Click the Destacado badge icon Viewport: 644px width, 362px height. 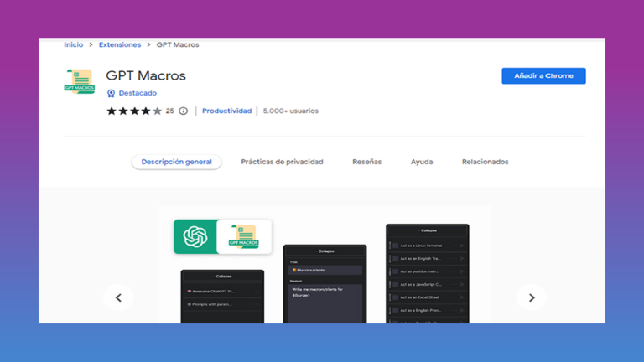tap(111, 93)
